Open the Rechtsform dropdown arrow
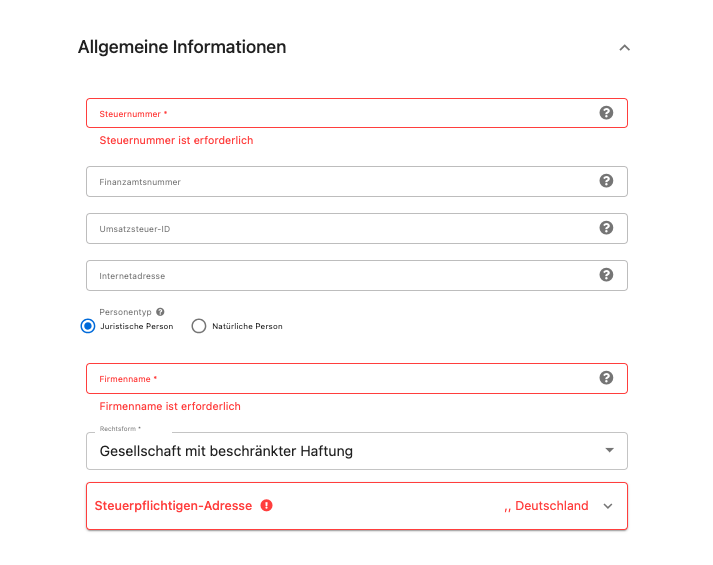 (x=609, y=450)
